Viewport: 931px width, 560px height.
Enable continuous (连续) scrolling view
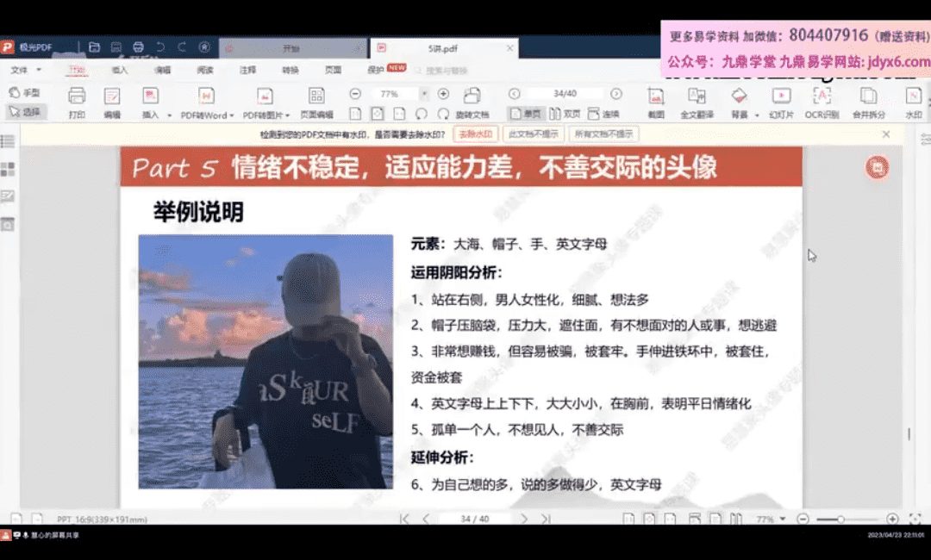[x=603, y=114]
